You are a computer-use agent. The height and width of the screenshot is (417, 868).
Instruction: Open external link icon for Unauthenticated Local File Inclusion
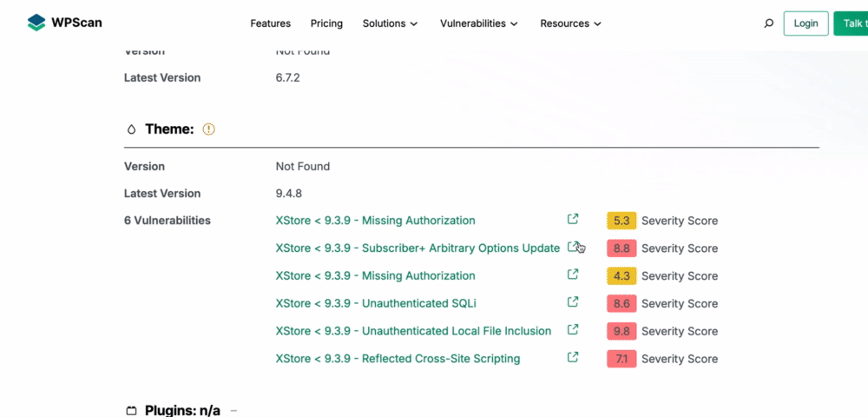[573, 330]
